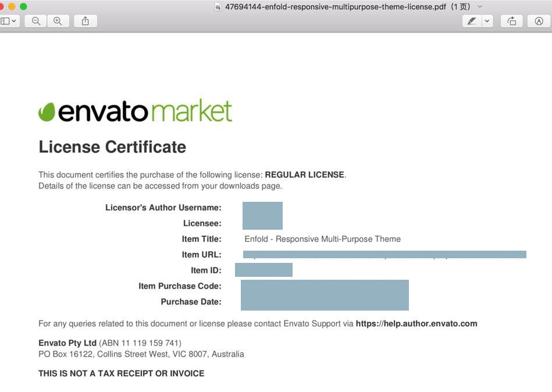Click the Purchase Date label

pos(191,302)
